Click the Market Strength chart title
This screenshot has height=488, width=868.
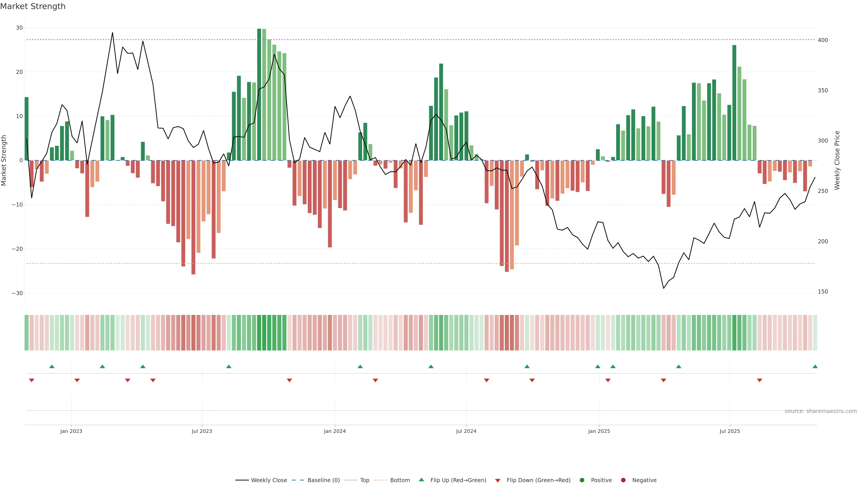[33, 6]
